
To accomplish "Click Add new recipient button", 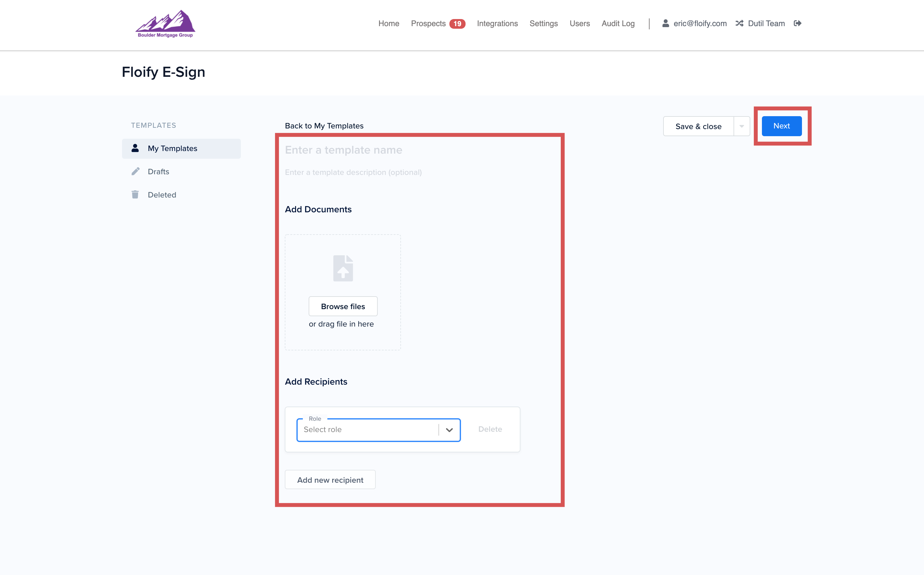I will [330, 479].
